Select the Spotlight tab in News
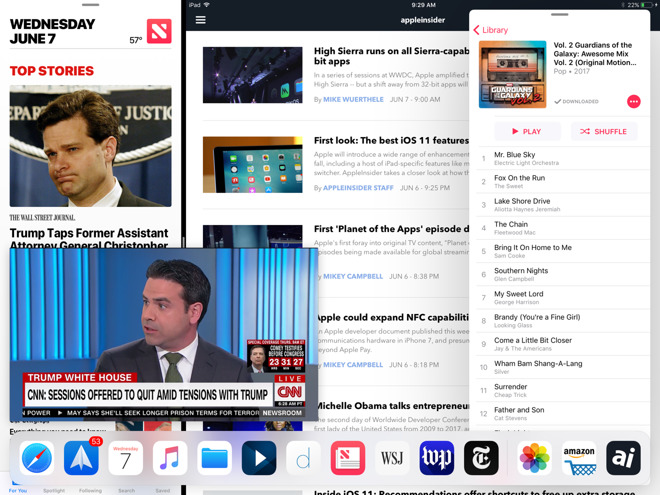This screenshot has width=660, height=495. [x=54, y=488]
